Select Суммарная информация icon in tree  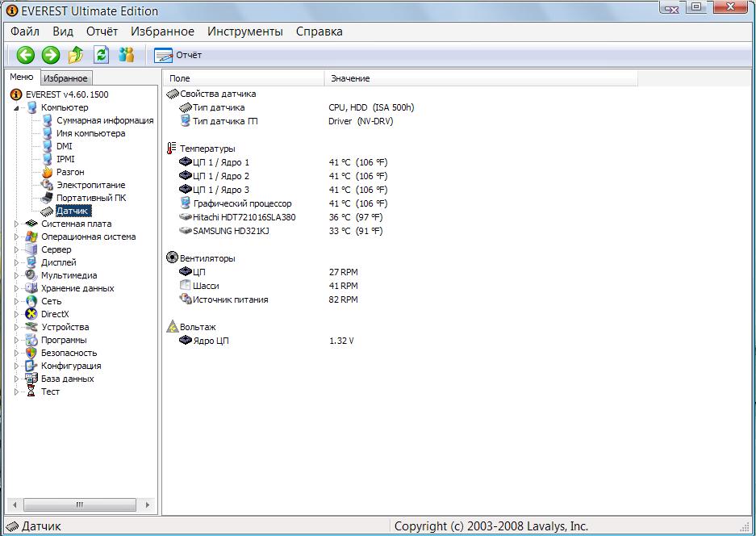pos(48,120)
